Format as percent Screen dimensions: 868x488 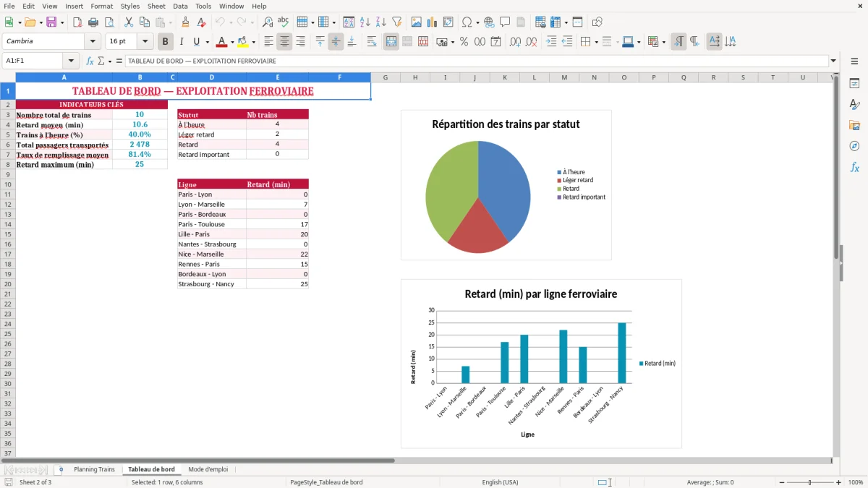(x=464, y=42)
